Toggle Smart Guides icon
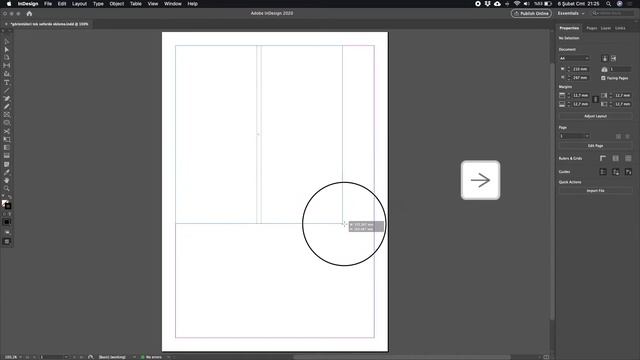640x360 pixels. click(628, 172)
